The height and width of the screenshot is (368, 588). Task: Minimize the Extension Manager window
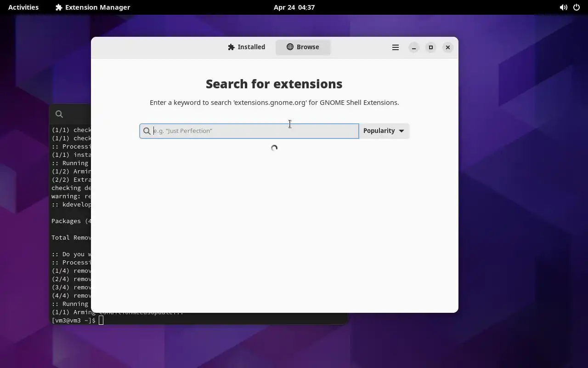point(414,47)
